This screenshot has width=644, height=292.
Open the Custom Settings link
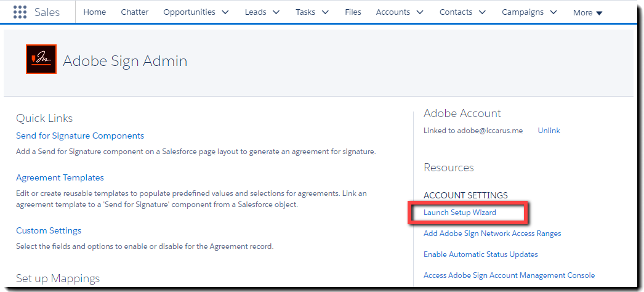[x=49, y=230]
